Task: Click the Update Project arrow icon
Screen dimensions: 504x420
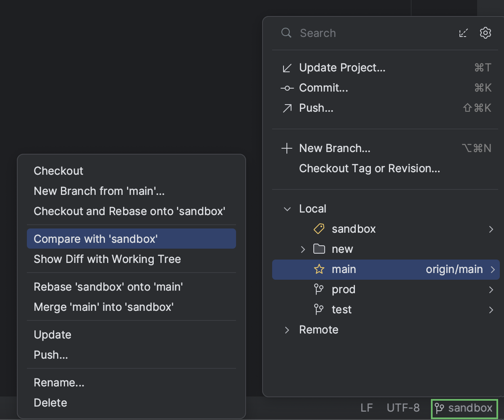Action: pyautogui.click(x=286, y=68)
